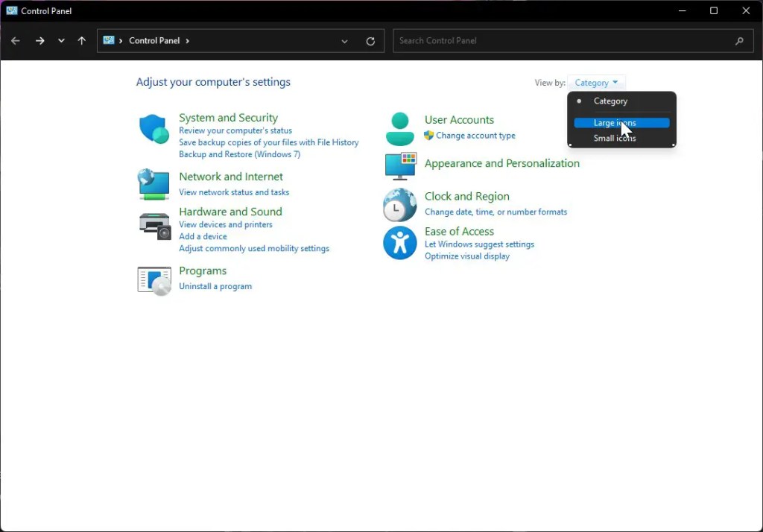Open the address bar history dropdown
The width and height of the screenshot is (763, 532).
[x=344, y=41]
